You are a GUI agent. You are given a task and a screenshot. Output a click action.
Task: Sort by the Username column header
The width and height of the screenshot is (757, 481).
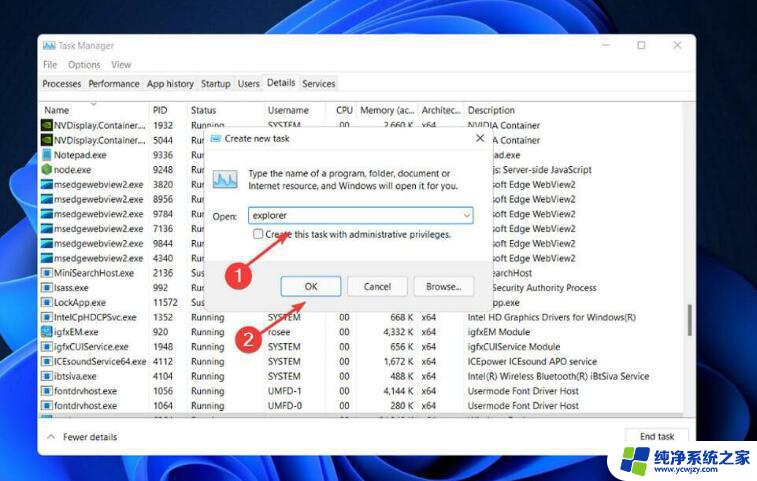pyautogui.click(x=288, y=110)
